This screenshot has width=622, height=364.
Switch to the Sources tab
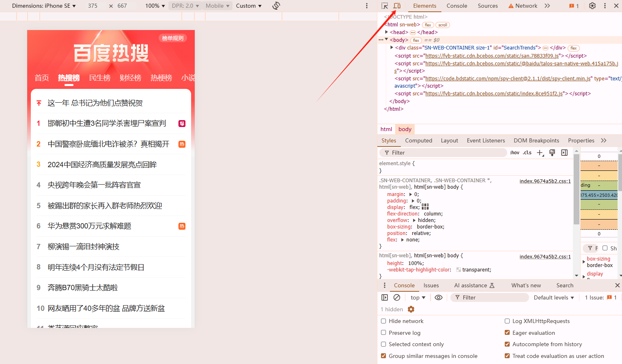(x=488, y=6)
